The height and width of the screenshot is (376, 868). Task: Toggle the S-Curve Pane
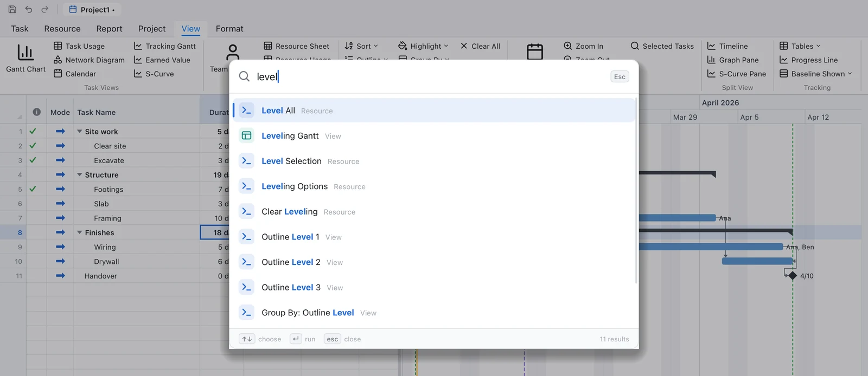[x=737, y=74]
